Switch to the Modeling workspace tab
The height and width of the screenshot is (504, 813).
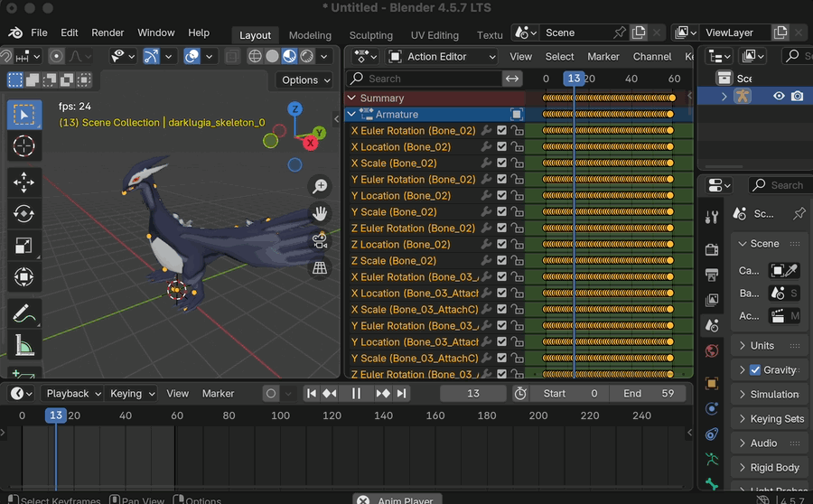[x=310, y=35]
